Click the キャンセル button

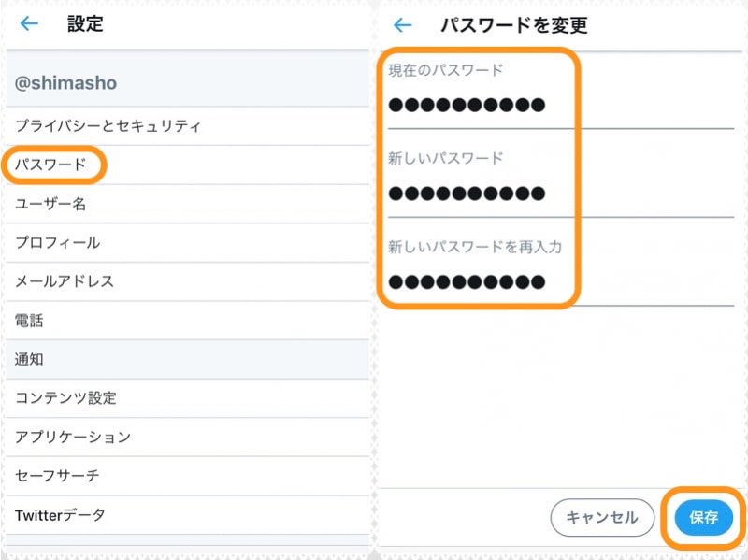[x=601, y=517]
